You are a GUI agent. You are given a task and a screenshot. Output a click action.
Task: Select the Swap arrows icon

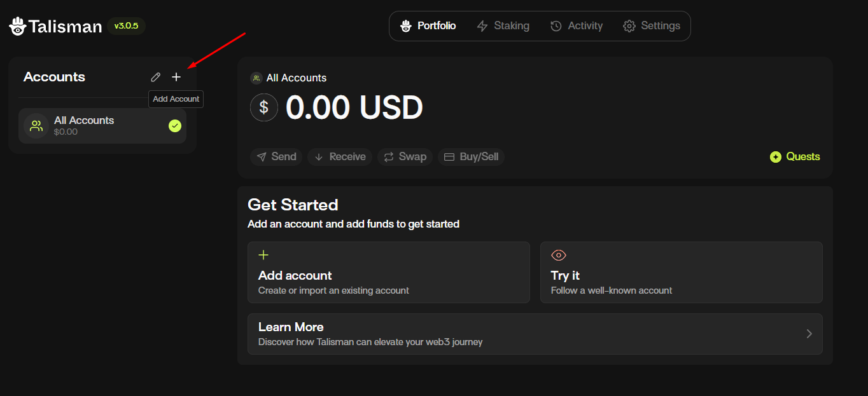tap(388, 156)
